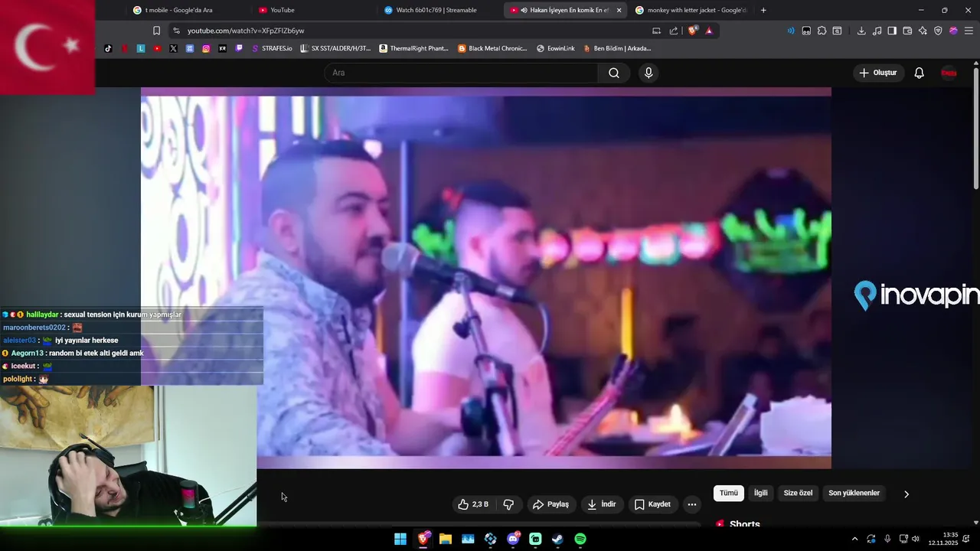The image size is (980, 551).
Task: Open browser downloads arrow icon
Action: (861, 31)
